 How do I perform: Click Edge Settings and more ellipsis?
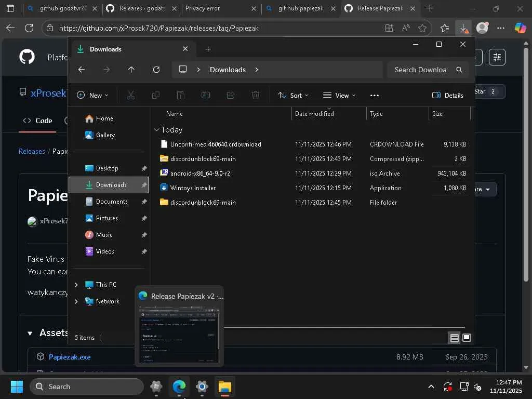point(501,28)
